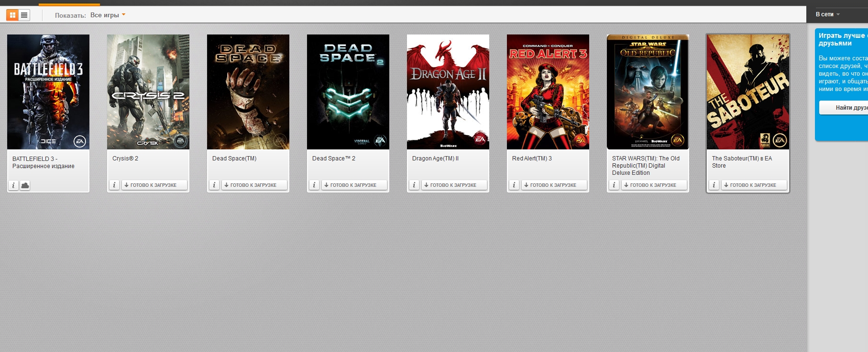This screenshot has height=352, width=868.
Task: Click the cloud icon on Battlefield 3
Action: click(25, 185)
